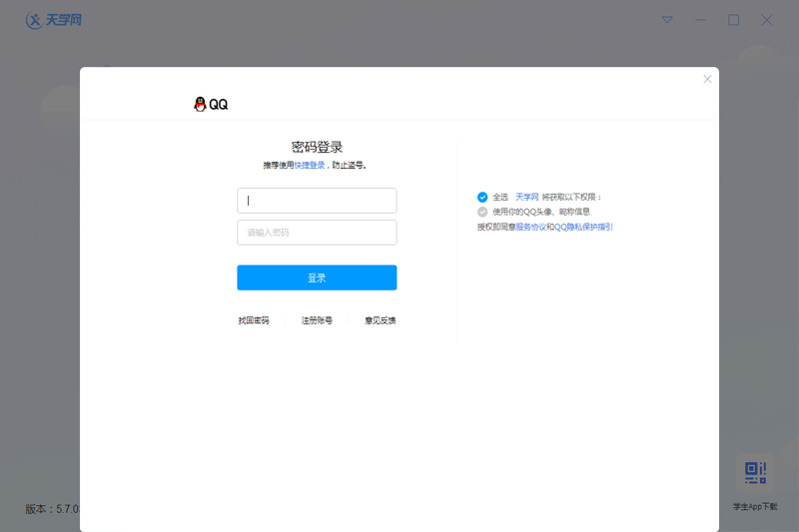Open the 找回密码 link

(x=254, y=320)
